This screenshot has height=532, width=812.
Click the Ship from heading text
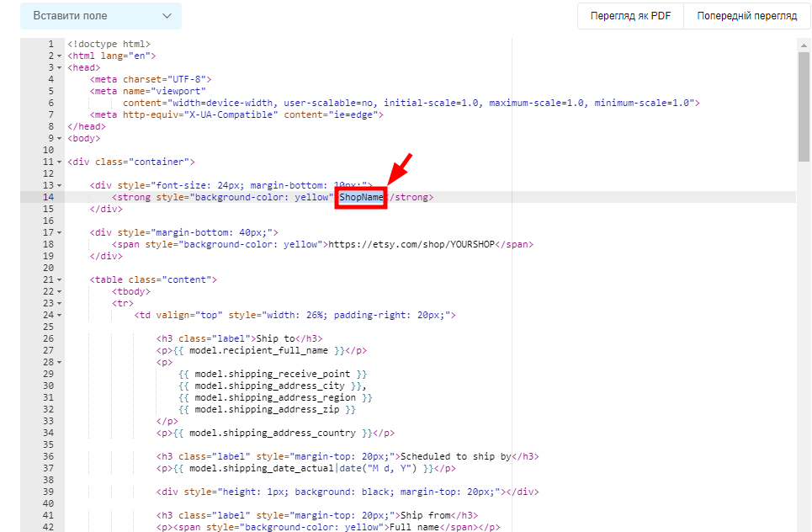[426, 515]
